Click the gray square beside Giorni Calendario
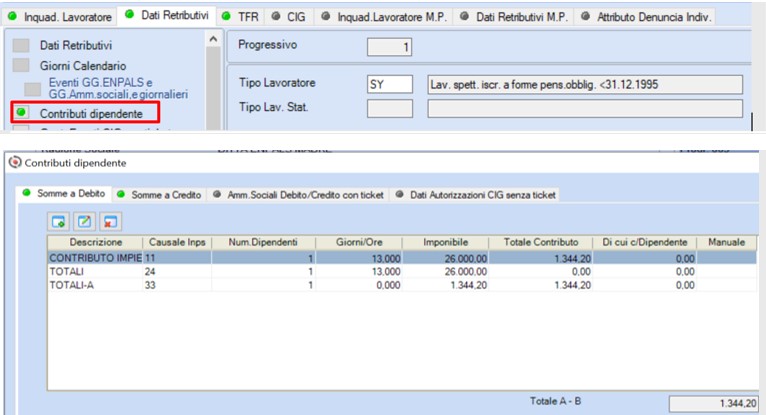The image size is (766, 415). (x=21, y=65)
